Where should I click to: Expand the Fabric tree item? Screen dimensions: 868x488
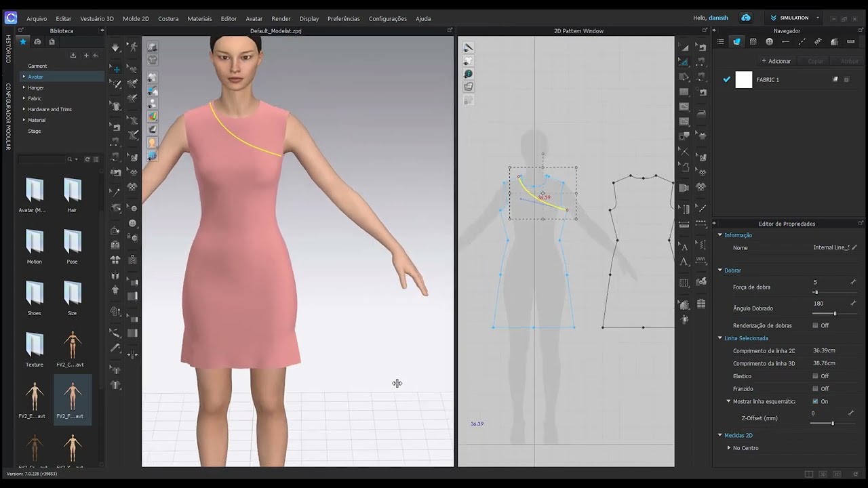[x=24, y=98]
